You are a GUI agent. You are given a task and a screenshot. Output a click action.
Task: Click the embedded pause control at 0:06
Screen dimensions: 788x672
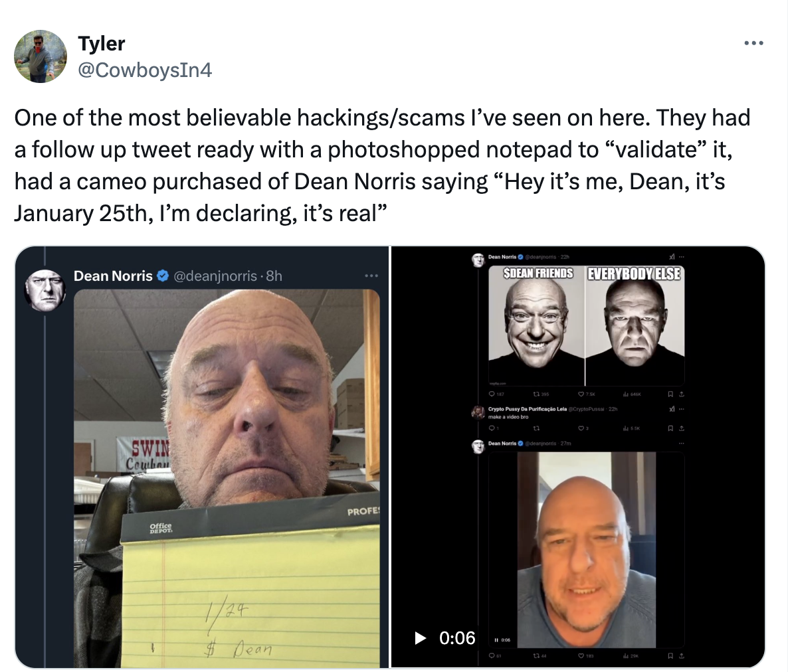coord(496,640)
